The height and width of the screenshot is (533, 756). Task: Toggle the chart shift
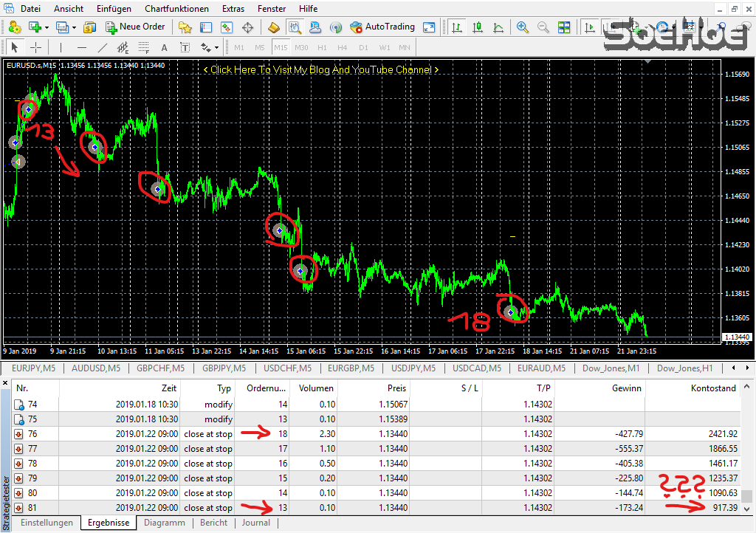[x=608, y=27]
